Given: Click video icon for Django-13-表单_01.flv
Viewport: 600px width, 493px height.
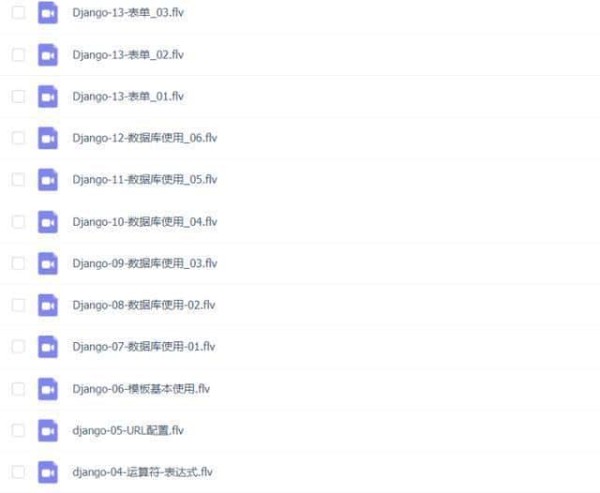Looking at the screenshot, I should 48,96.
